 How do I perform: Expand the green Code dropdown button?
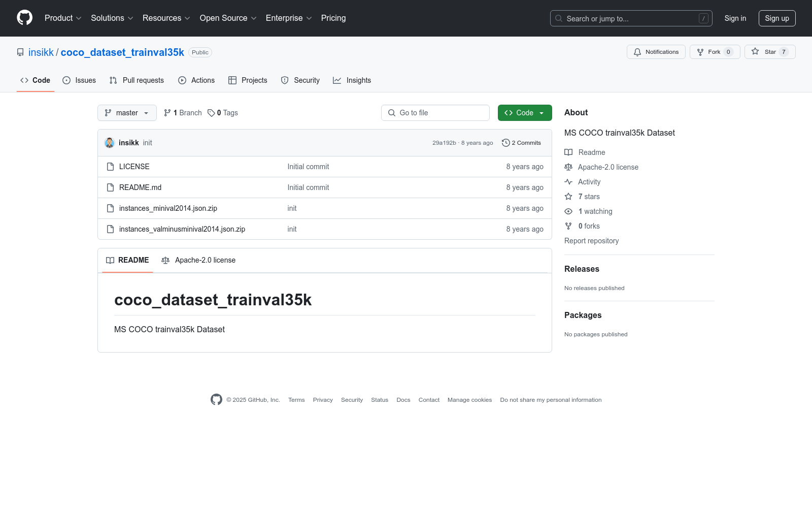point(525,113)
